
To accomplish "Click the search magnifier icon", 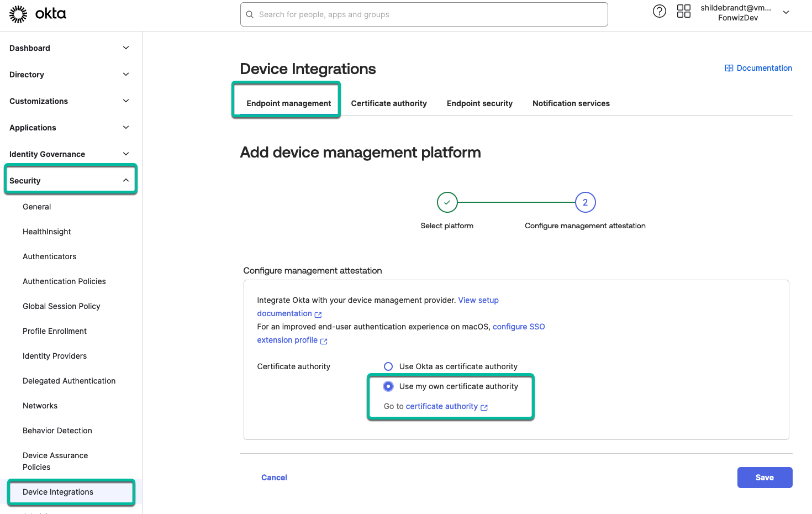I will (250, 14).
